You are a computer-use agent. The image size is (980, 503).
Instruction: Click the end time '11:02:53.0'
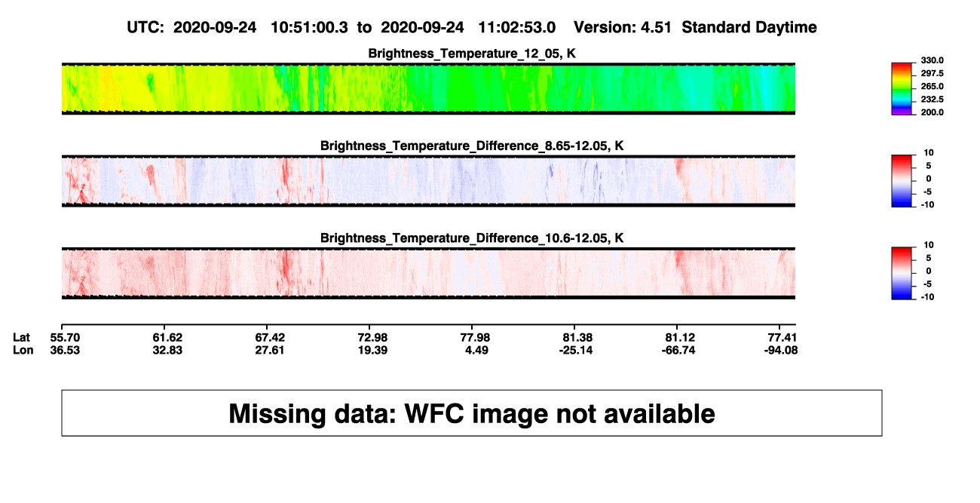click(x=517, y=28)
